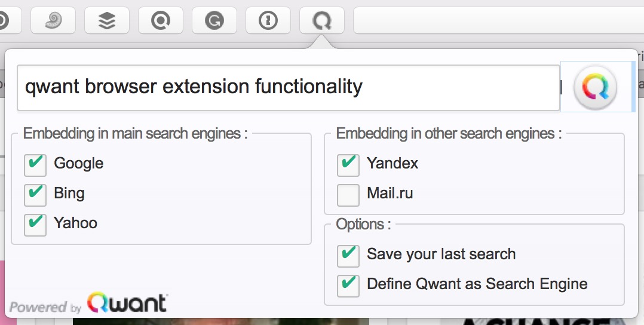
Task: Uncheck Define Qwant as Search Engine
Action: 348,286
